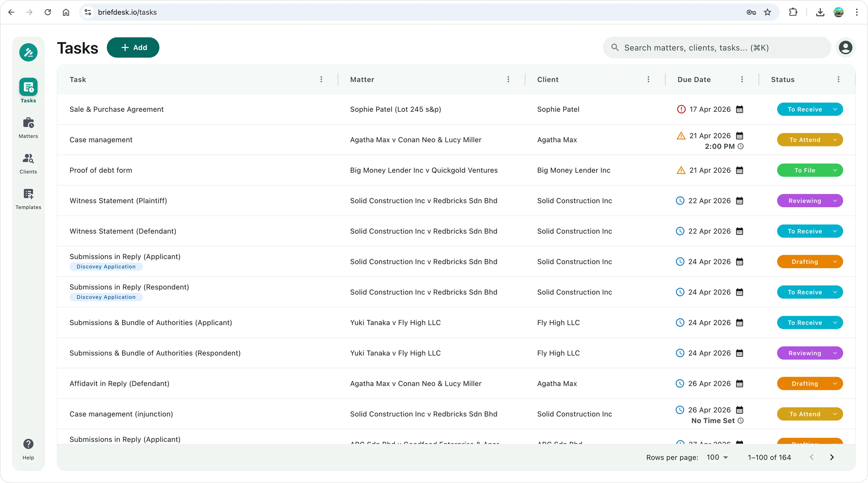Open calendar for Sale & Purchase Agreement due date
Viewport: 868px width, 483px height.
pos(739,109)
